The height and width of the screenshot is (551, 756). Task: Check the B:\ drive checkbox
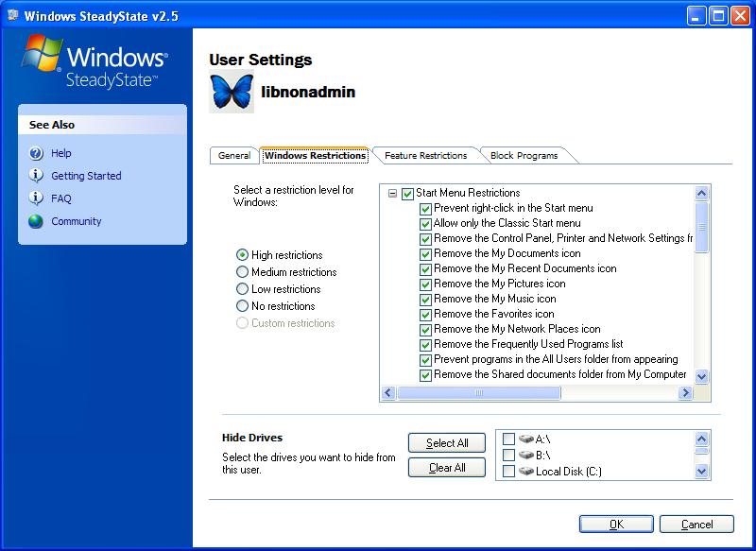(508, 455)
